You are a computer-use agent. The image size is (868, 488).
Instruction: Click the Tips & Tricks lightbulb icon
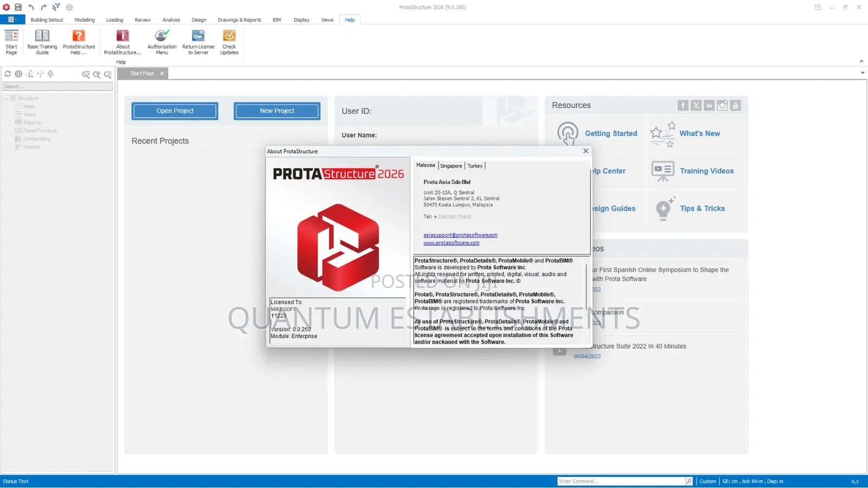(665, 209)
